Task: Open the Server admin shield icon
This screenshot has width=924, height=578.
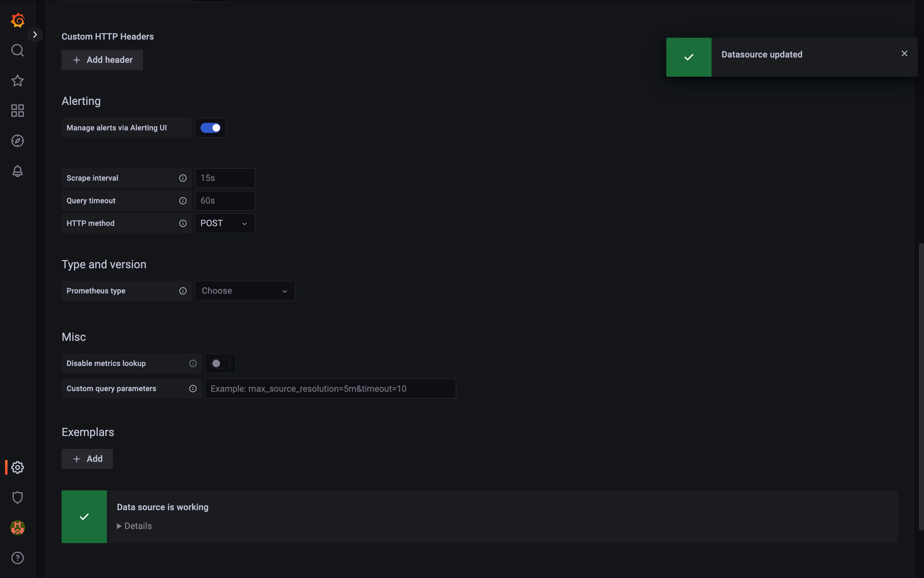Action: tap(18, 497)
